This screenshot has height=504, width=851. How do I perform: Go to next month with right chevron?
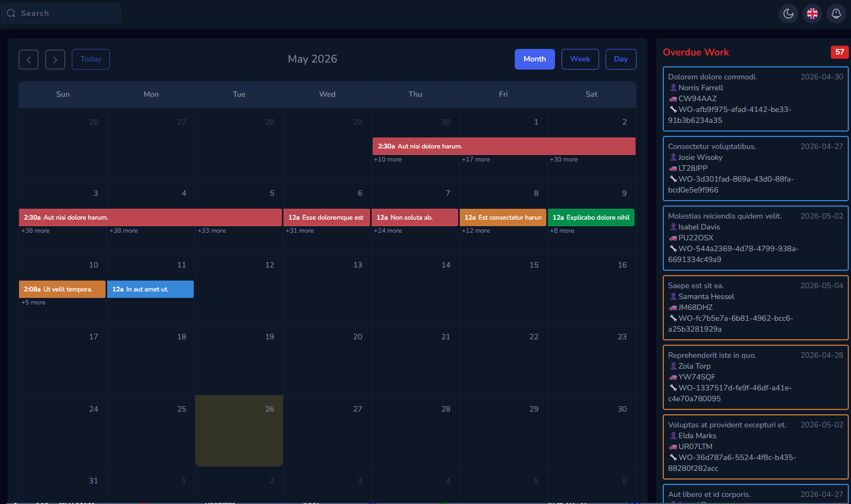tap(55, 59)
